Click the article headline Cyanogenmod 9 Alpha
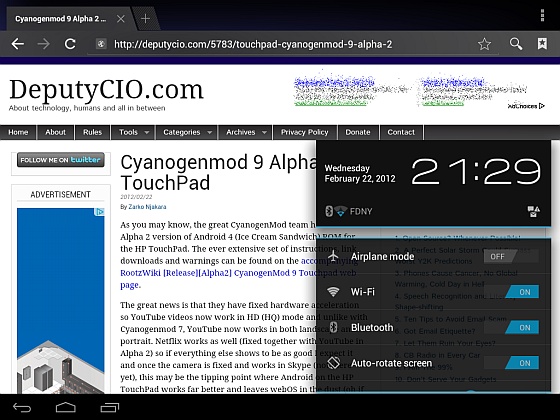 tap(219, 172)
